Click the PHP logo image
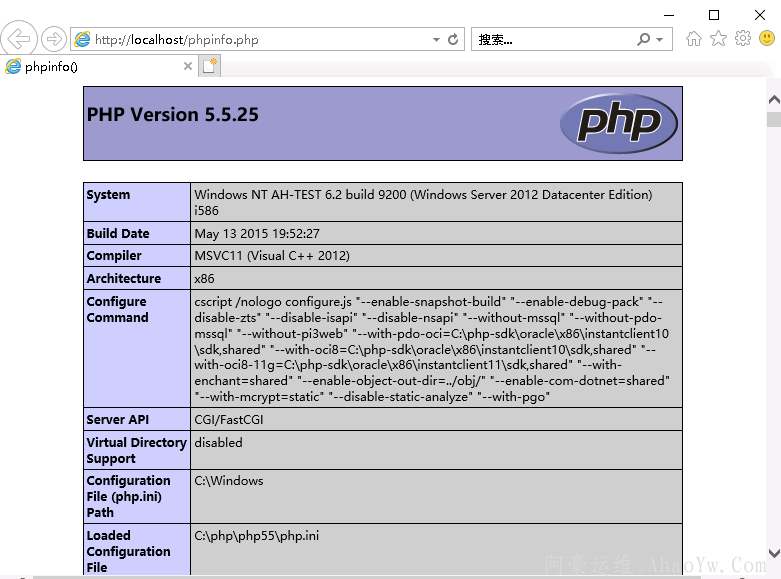The height and width of the screenshot is (579, 781). tap(618, 123)
